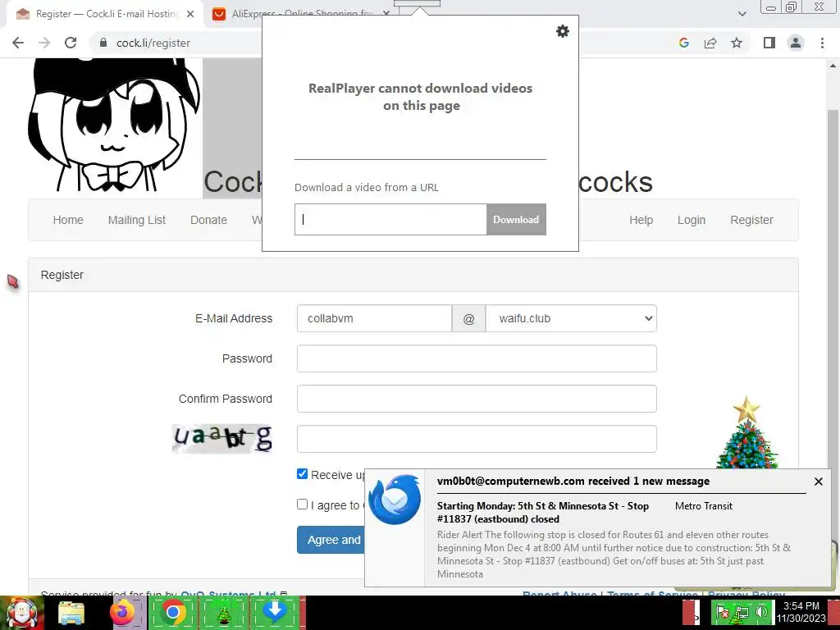Open Chrome three-dot menu
The image size is (840, 630).
pos(822,43)
